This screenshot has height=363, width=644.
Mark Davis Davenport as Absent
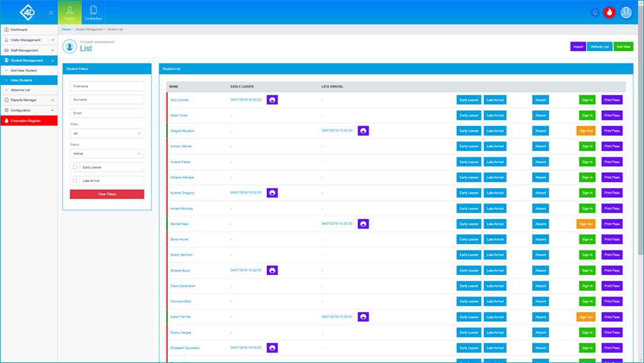(x=540, y=286)
